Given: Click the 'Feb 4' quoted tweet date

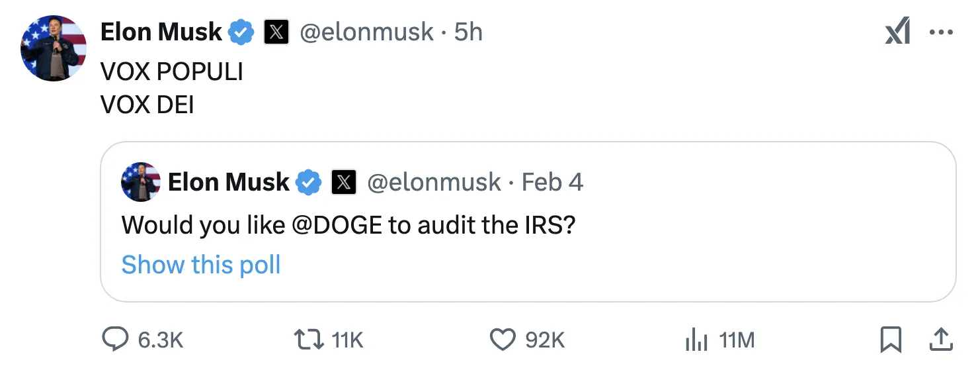Looking at the screenshot, I should pyautogui.click(x=552, y=182).
